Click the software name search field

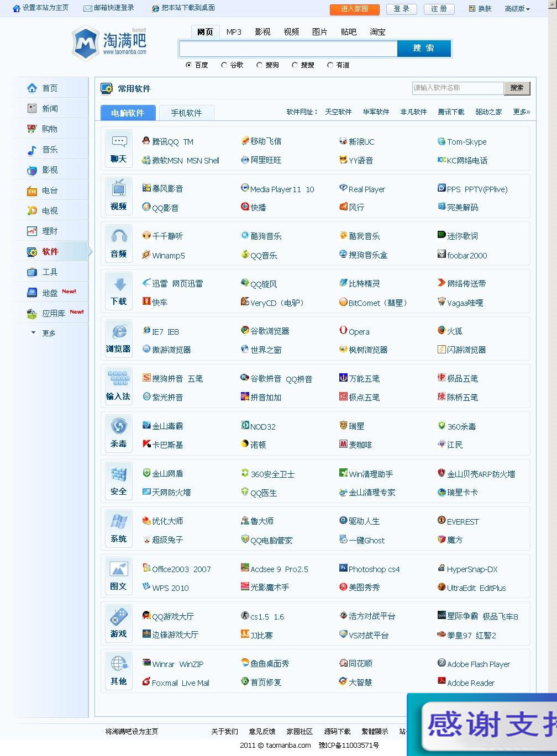[x=458, y=88]
